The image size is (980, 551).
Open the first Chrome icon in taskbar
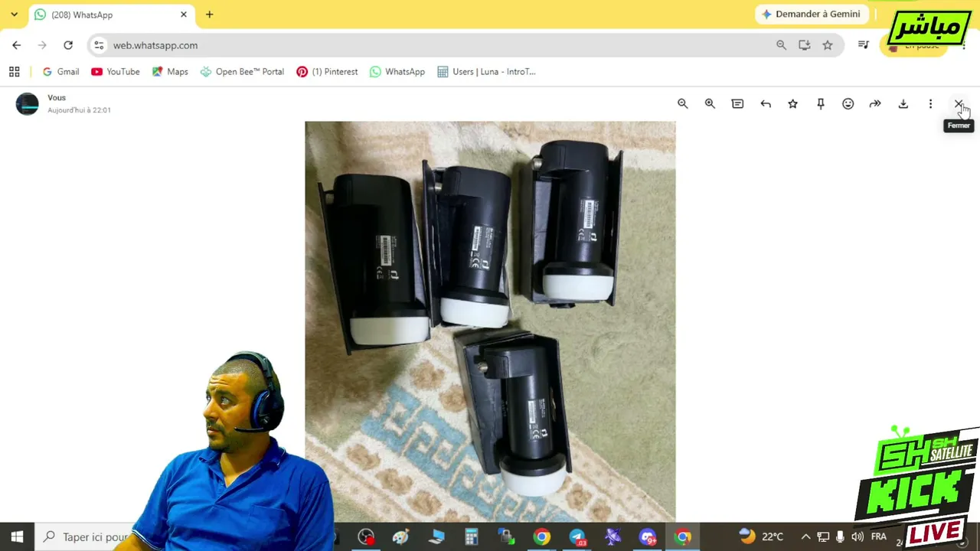click(x=541, y=537)
